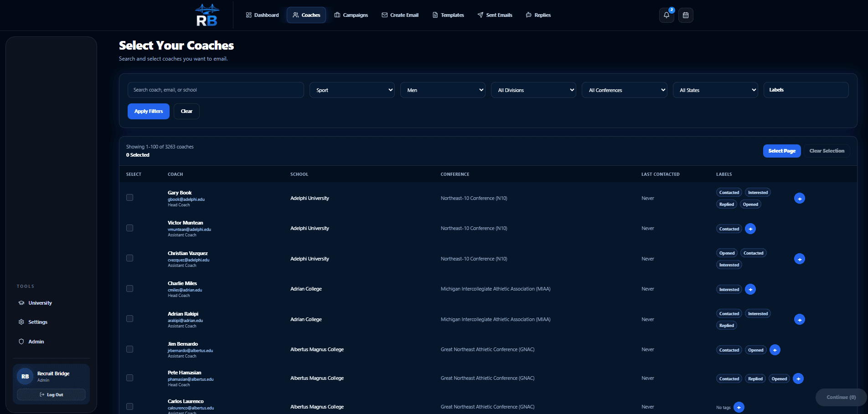Viewport: 868px width, 414px height.
Task: Open the All Divisions dropdown
Action: click(x=533, y=90)
